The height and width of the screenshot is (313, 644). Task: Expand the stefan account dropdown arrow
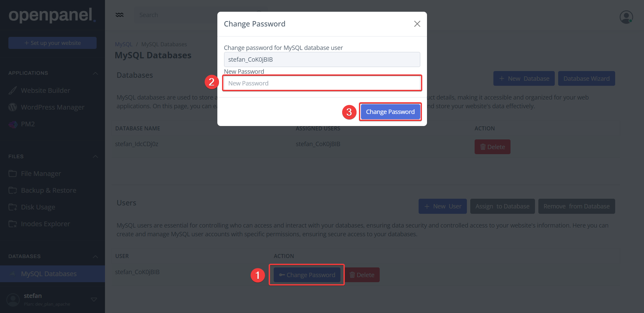94,299
